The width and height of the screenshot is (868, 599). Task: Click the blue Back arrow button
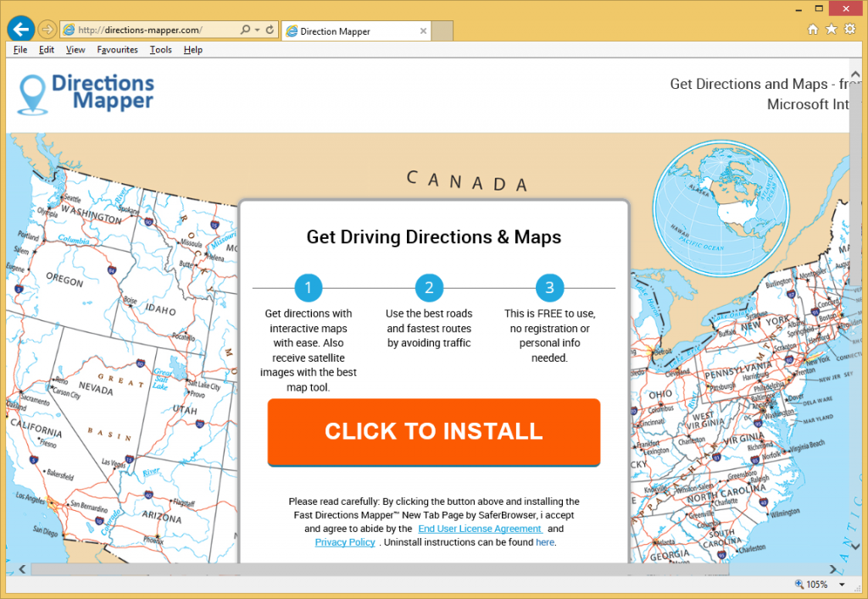point(20,30)
